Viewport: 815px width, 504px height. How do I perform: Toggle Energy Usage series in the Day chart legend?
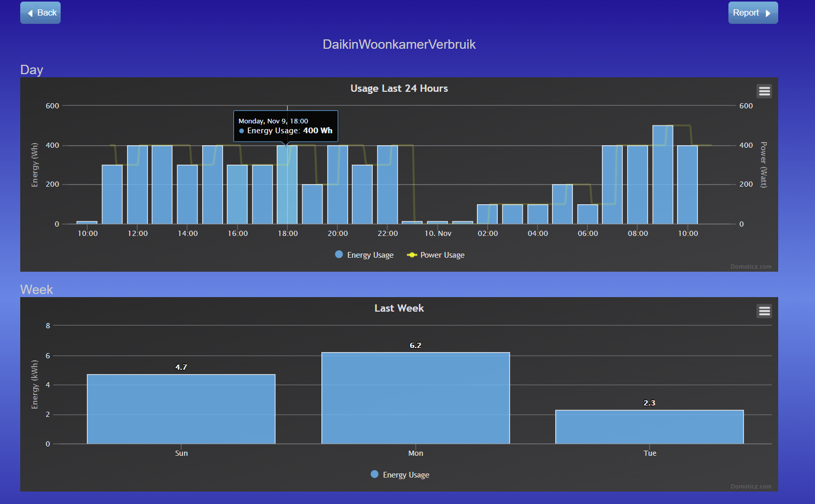click(364, 255)
